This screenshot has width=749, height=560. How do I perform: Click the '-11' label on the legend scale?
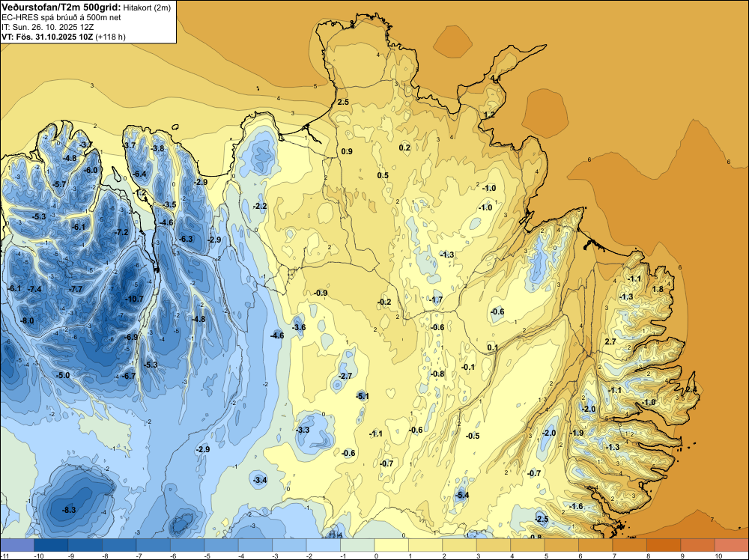point(4,556)
